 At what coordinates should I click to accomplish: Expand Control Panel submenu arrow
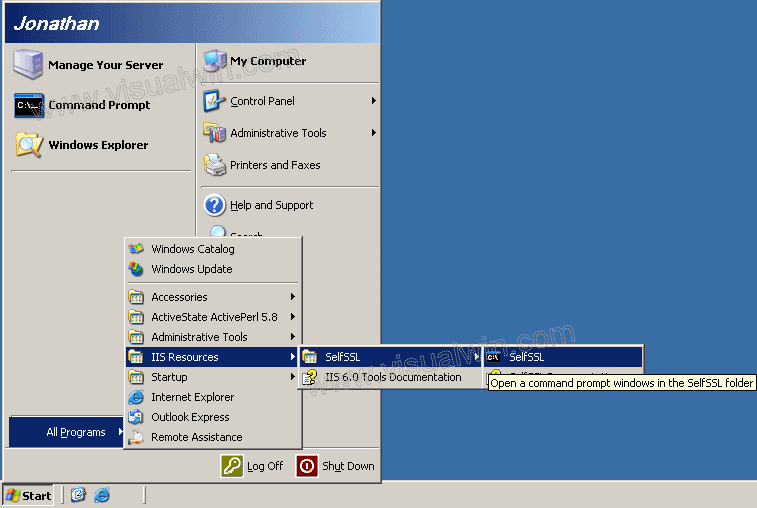coord(373,101)
